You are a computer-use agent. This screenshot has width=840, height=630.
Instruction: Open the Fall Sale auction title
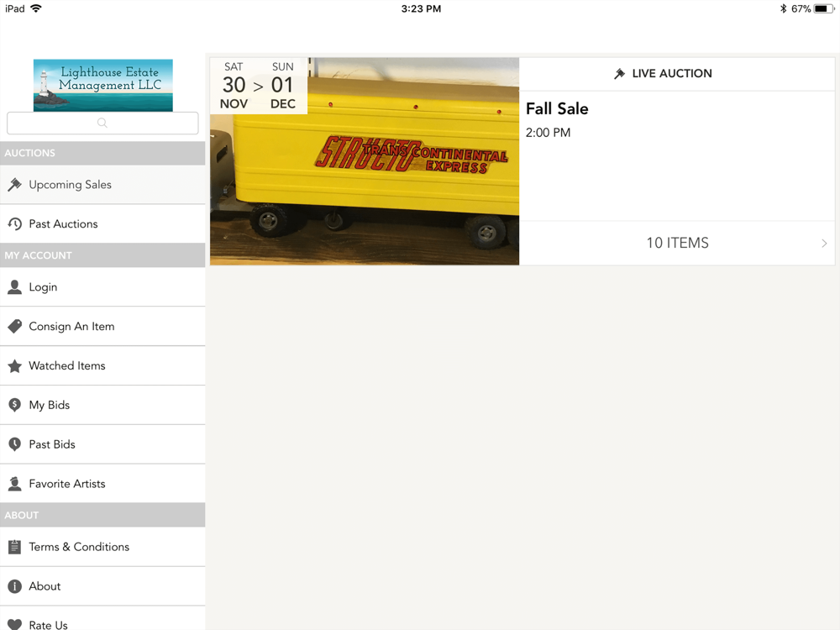(x=557, y=108)
